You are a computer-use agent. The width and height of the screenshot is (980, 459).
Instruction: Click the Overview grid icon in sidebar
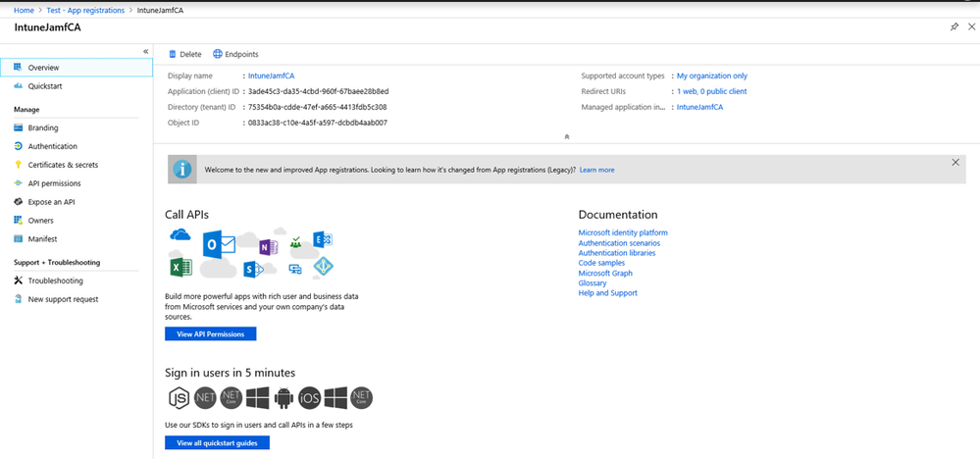pos(18,67)
